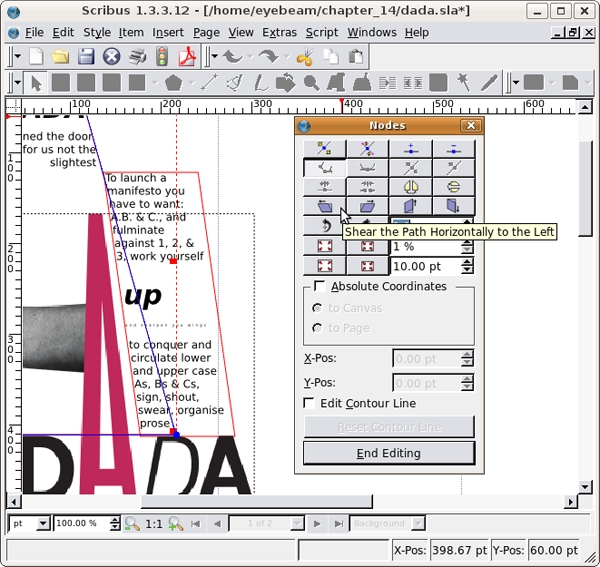Mirror the path horizontally
The width and height of the screenshot is (600, 567).
(411, 187)
